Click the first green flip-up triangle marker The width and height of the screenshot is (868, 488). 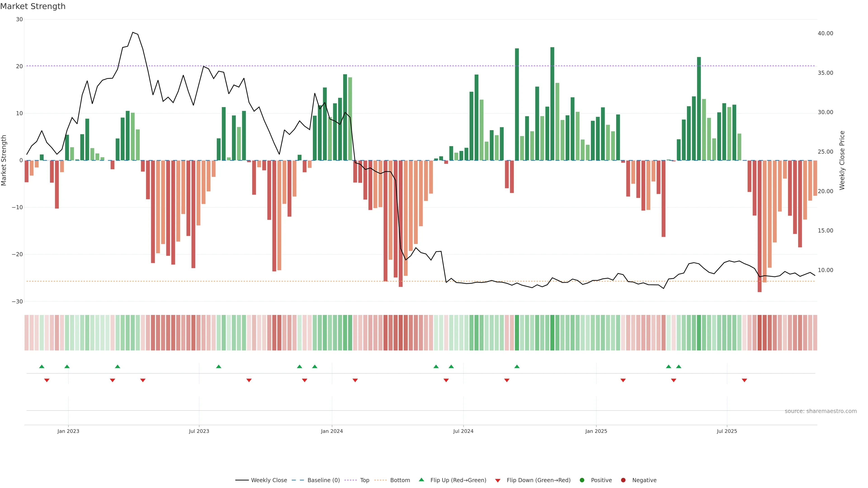click(42, 366)
